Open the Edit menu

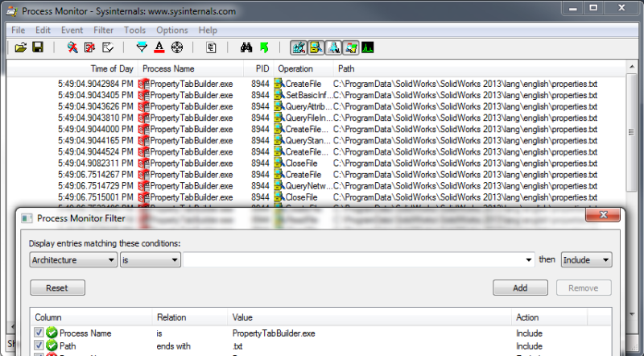tap(43, 30)
